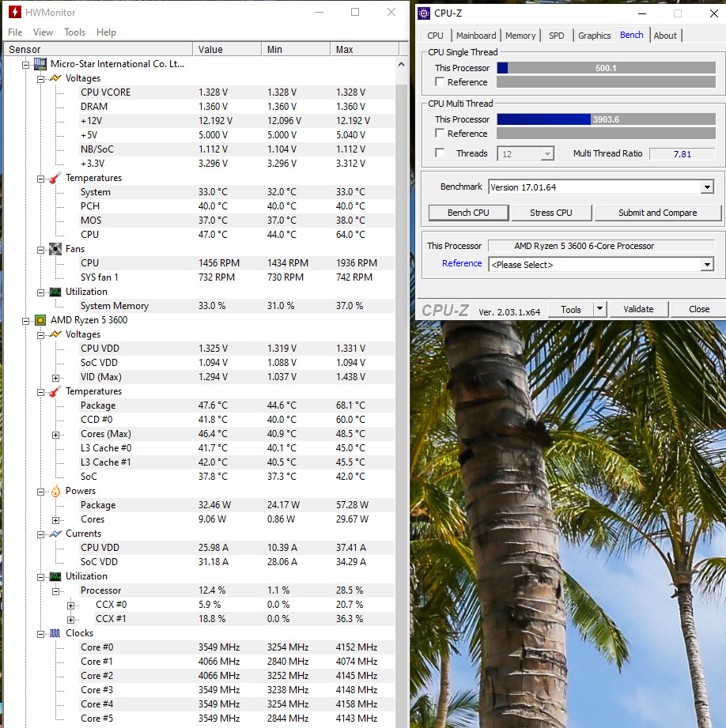Open the Benchmark version dropdown

click(707, 187)
